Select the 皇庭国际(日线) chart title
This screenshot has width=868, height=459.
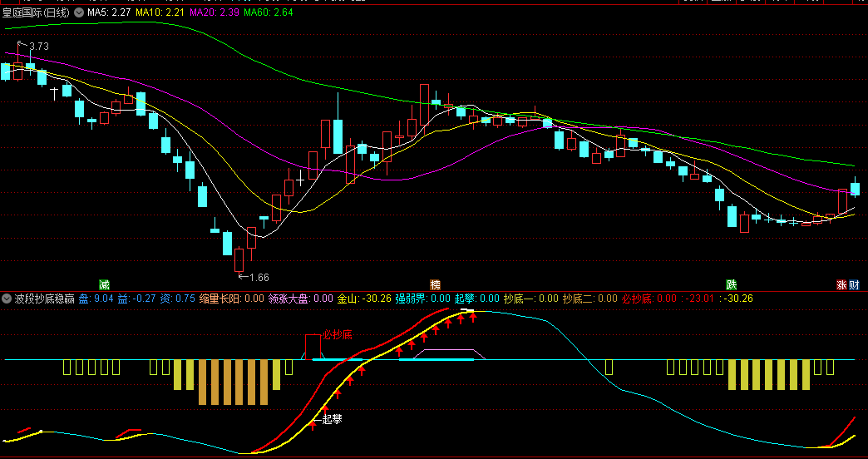pos(36,12)
